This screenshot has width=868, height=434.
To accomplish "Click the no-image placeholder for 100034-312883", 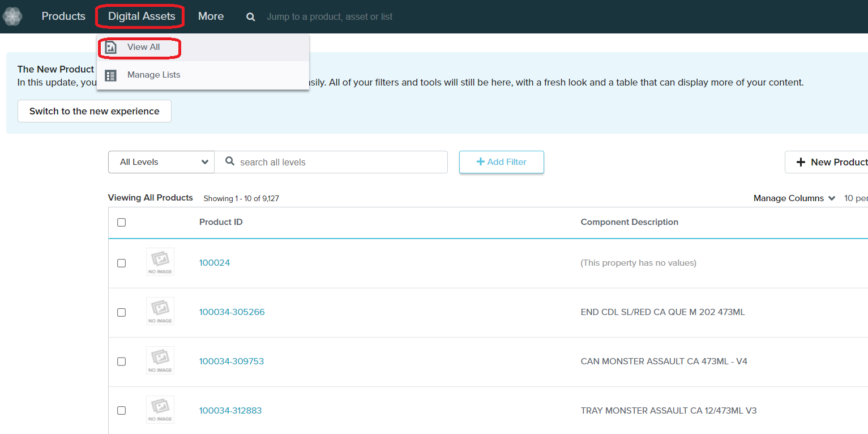I will [160, 410].
